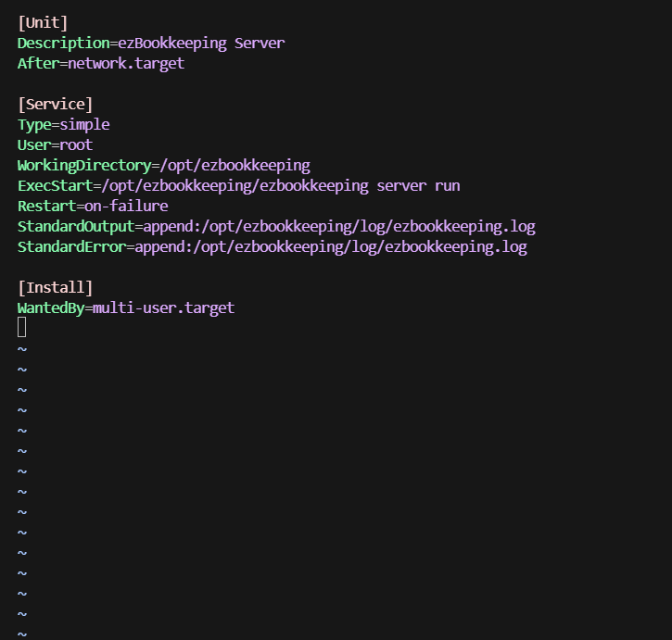Place cursor on Type=simple line
Screen dimensions: 672x640
point(63,124)
